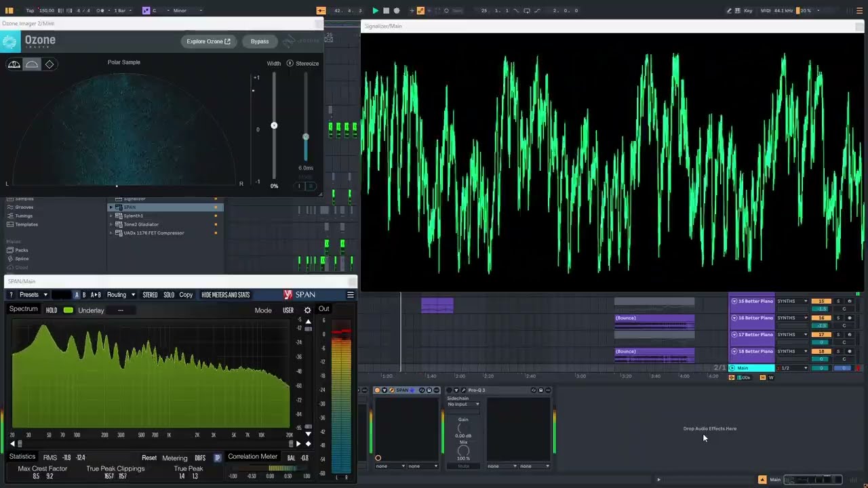The height and width of the screenshot is (488, 868).
Task: Select SPAN preset slot B
Action: tap(84, 295)
